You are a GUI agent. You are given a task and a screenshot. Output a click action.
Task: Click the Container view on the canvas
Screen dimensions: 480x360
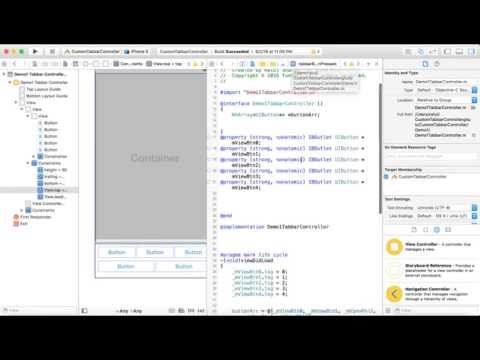coord(151,157)
